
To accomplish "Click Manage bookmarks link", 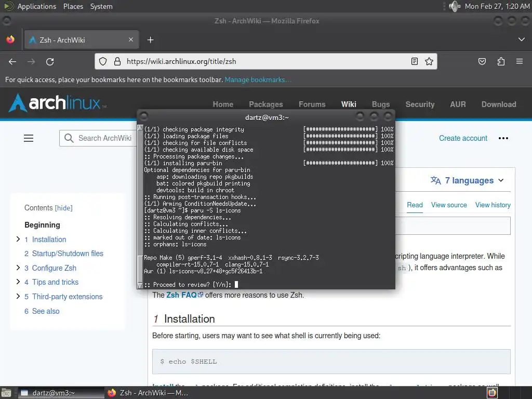I will (258, 79).
